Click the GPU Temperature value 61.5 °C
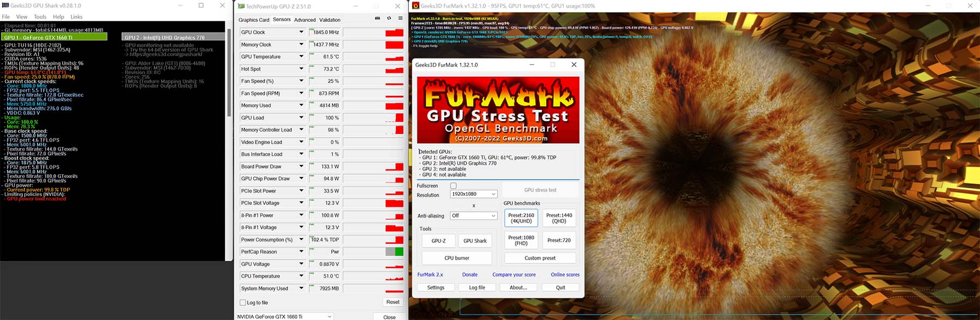The image size is (980, 320). click(331, 57)
